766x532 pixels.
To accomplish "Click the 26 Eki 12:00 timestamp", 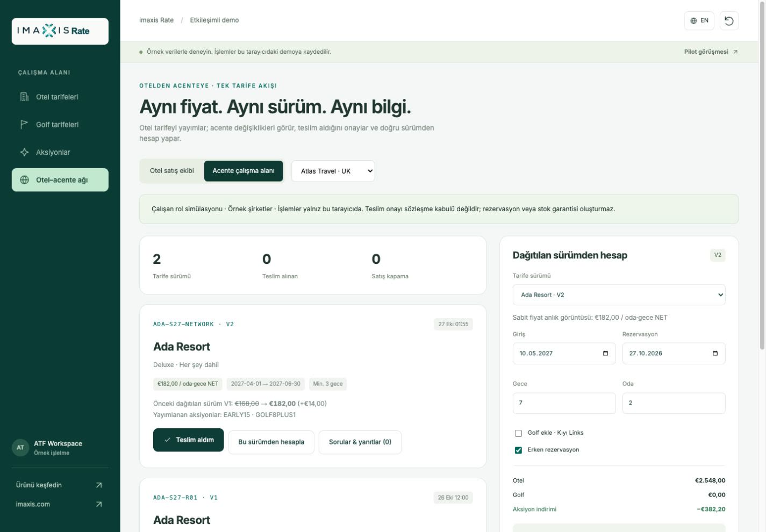I will 453,498.
